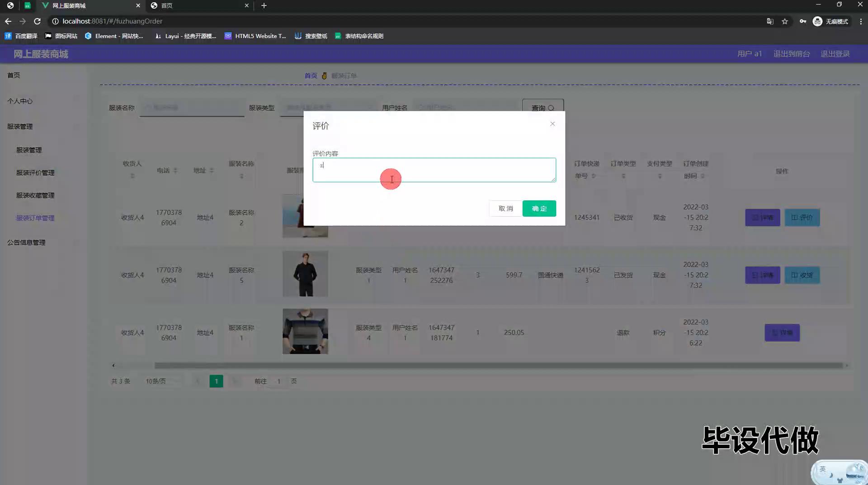Close the 评价 dialog with X icon
868x485 pixels.
[552, 124]
